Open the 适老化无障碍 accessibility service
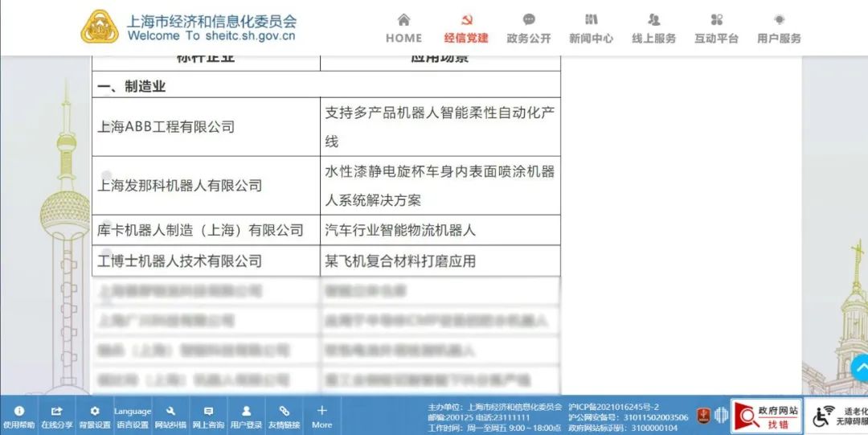The width and height of the screenshot is (868, 435). click(x=839, y=416)
